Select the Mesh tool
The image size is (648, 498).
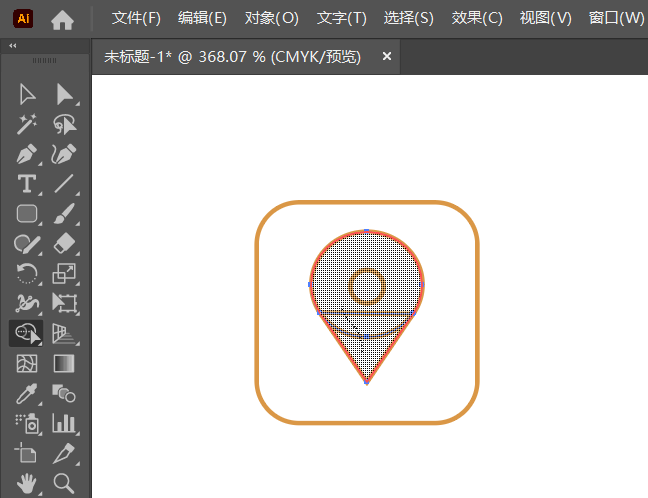point(27,364)
